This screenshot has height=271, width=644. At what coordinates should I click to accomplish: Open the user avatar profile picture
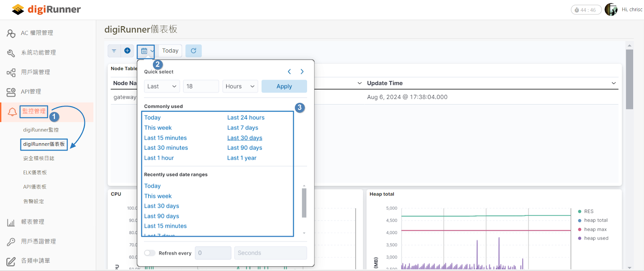[611, 9]
